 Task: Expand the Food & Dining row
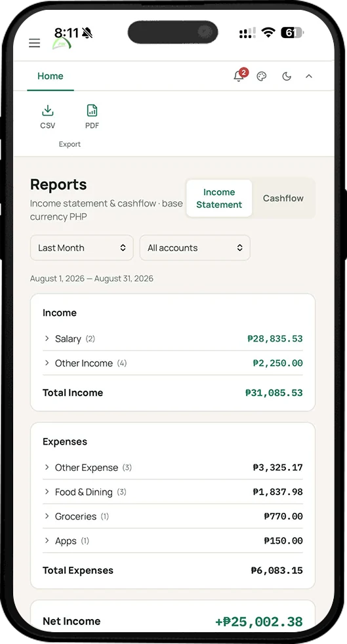coord(173,492)
